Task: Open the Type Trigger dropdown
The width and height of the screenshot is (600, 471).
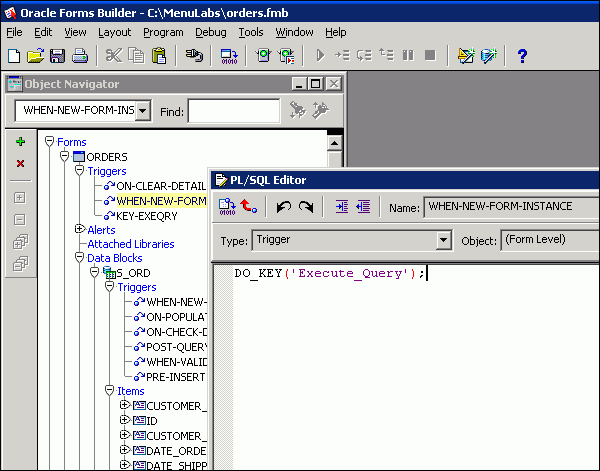Action: click(443, 240)
